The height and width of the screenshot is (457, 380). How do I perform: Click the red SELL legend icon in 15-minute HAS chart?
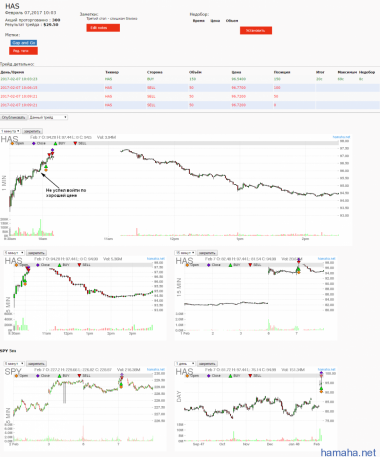tap(250, 265)
